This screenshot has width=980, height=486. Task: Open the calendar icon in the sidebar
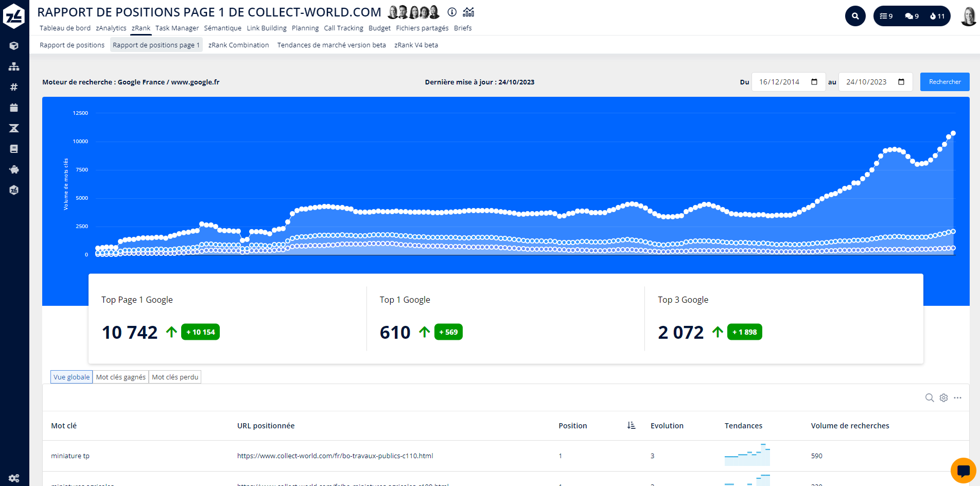[x=14, y=108]
